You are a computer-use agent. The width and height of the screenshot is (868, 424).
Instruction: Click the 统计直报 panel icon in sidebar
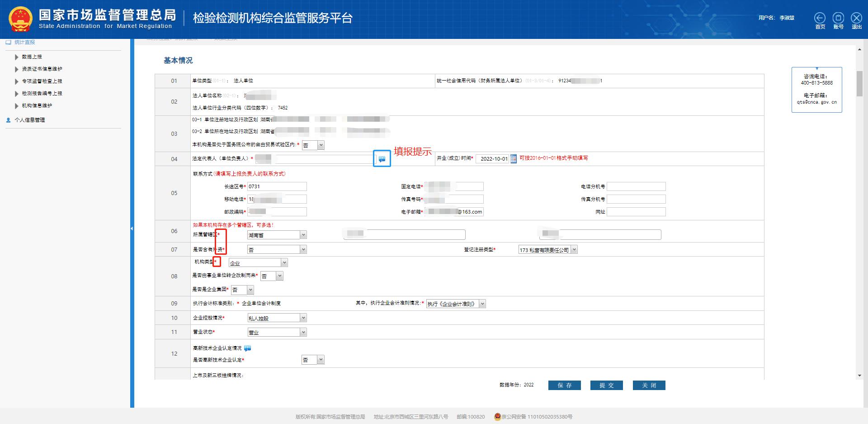point(8,42)
